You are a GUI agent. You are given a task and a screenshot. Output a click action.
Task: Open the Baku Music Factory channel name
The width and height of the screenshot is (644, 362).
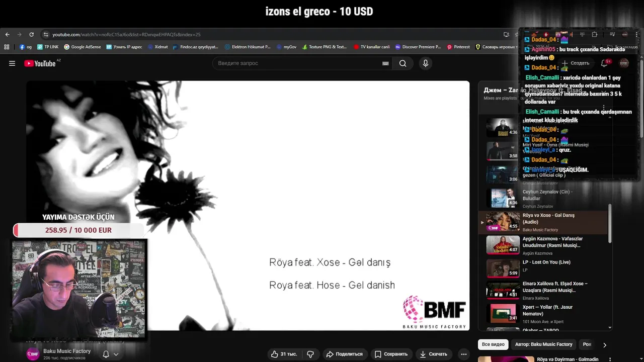[67, 351]
